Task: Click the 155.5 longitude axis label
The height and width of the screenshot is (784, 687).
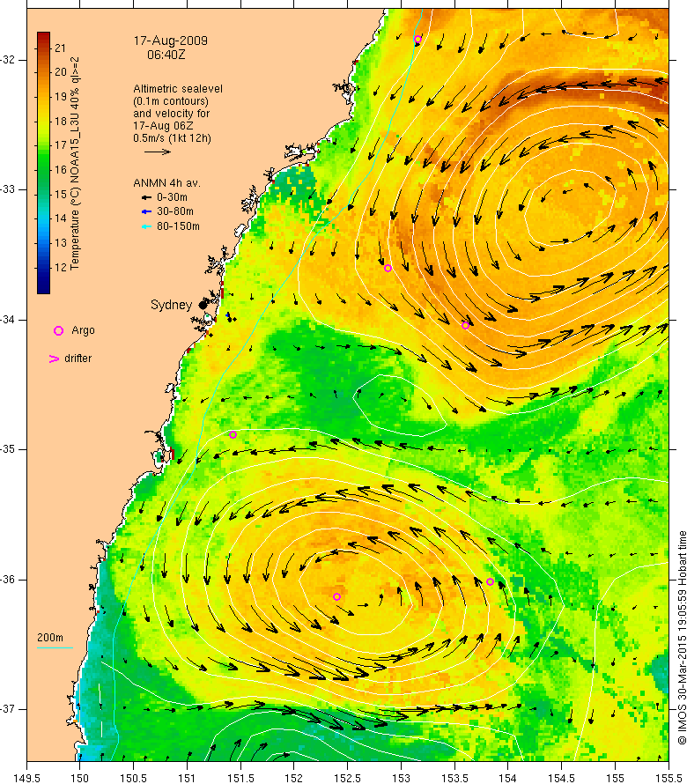Action: pyautogui.click(x=669, y=778)
